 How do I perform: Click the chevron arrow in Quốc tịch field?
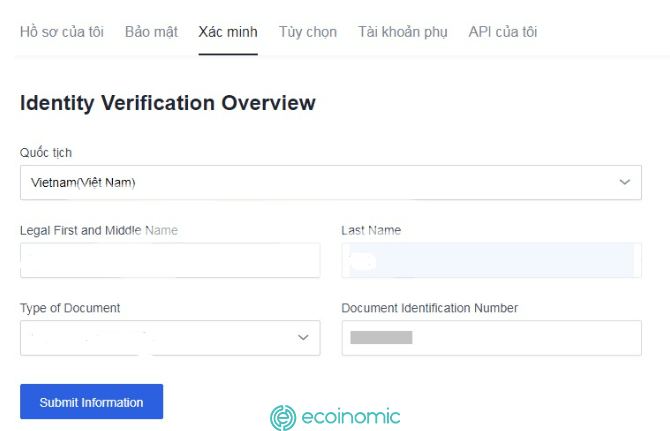(625, 182)
